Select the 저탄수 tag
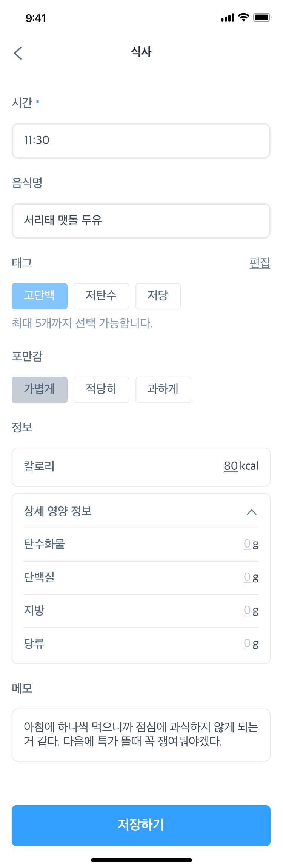283x868 pixels. 101,296
